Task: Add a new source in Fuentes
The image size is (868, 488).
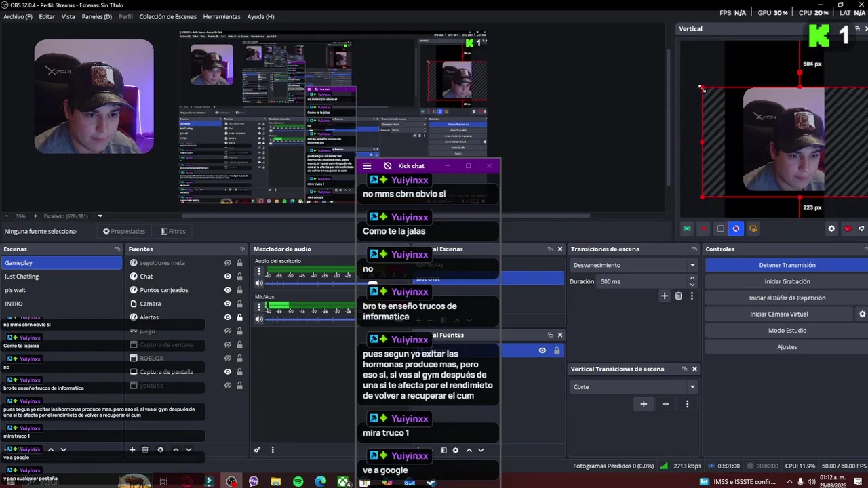Action: point(132,450)
